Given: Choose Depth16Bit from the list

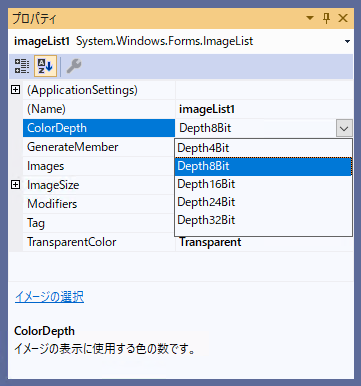Looking at the screenshot, I should tap(263, 184).
